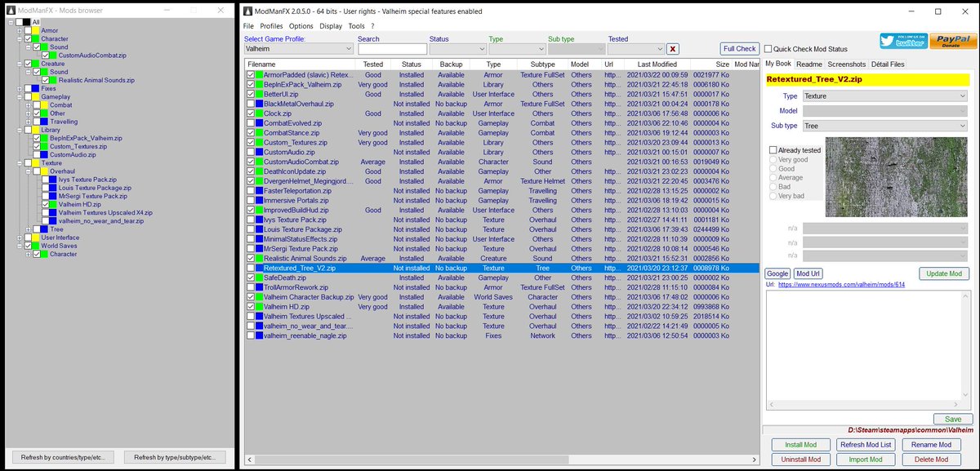Expand the Fixes node in Mods browser
980x471 pixels.
(19, 88)
